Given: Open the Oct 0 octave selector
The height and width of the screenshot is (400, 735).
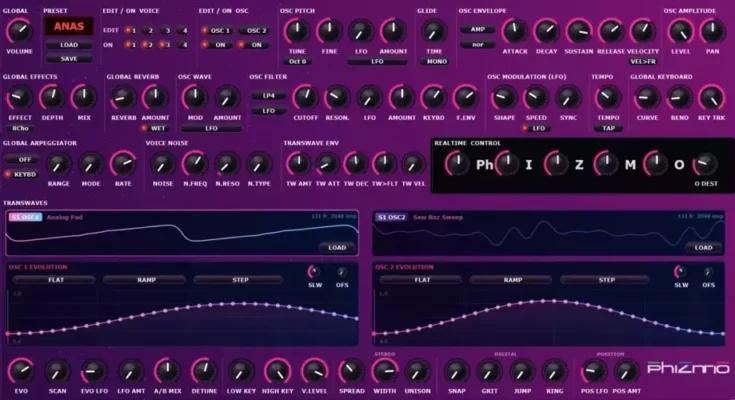Looking at the screenshot, I should 297,61.
